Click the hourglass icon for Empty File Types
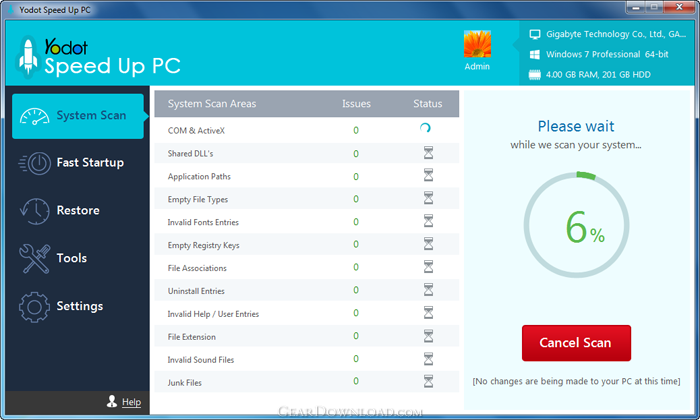 [x=428, y=198]
